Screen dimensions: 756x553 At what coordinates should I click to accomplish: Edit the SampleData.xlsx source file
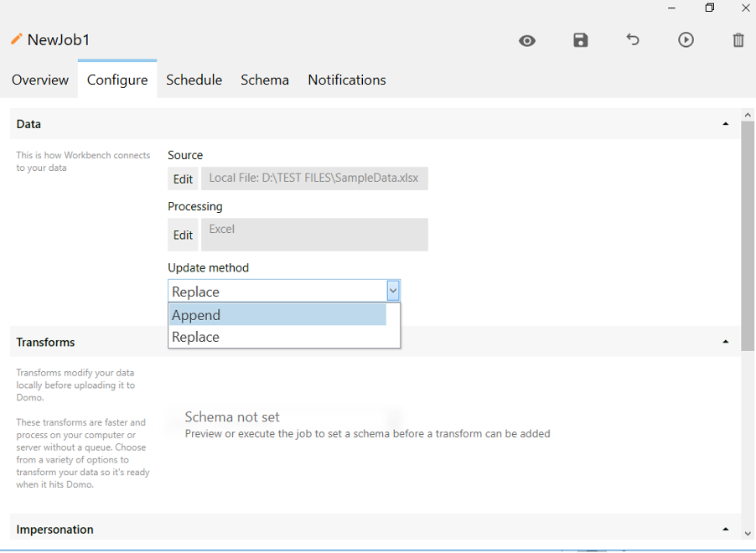[x=183, y=178]
